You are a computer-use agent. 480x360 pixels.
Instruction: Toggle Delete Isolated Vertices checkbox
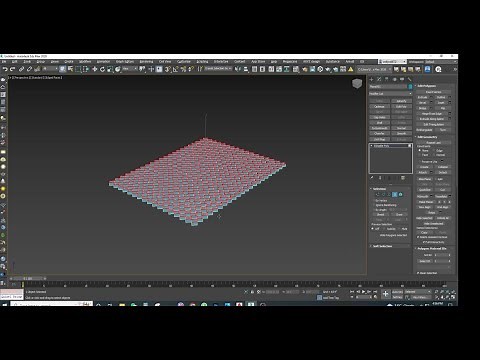418,237
